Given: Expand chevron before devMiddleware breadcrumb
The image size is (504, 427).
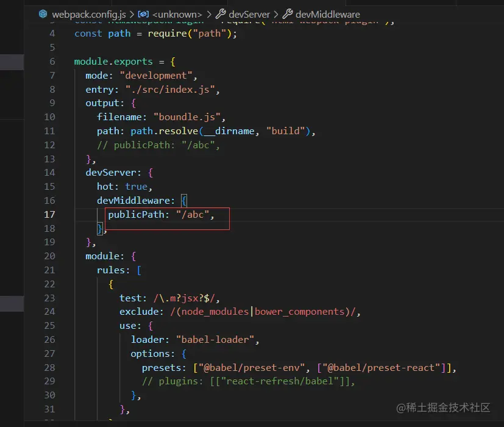Looking at the screenshot, I should point(276,15).
